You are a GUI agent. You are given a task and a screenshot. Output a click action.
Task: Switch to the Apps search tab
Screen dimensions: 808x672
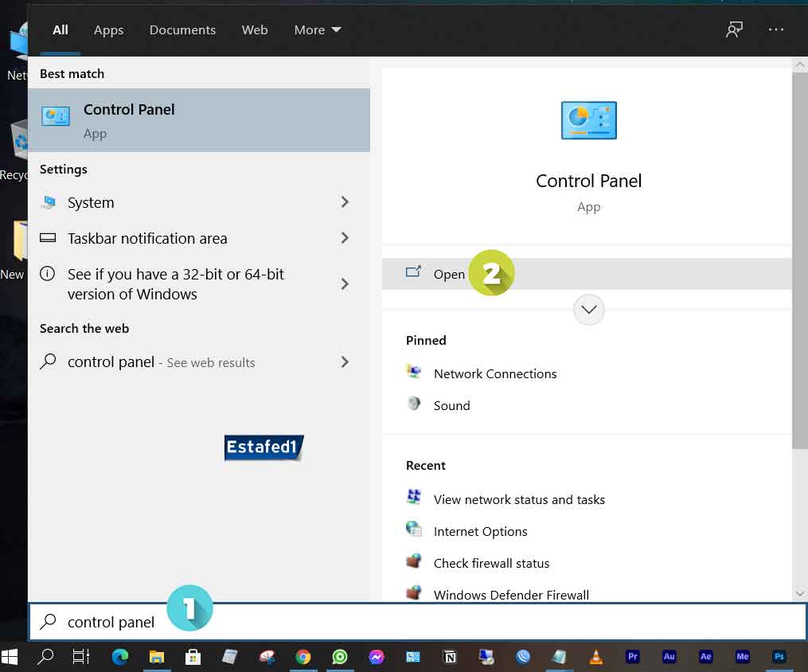pyautogui.click(x=108, y=30)
